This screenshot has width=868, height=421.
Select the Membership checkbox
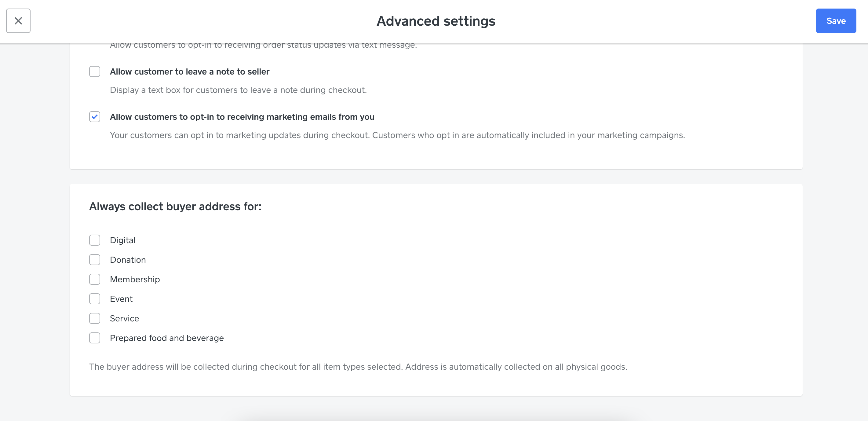click(95, 279)
